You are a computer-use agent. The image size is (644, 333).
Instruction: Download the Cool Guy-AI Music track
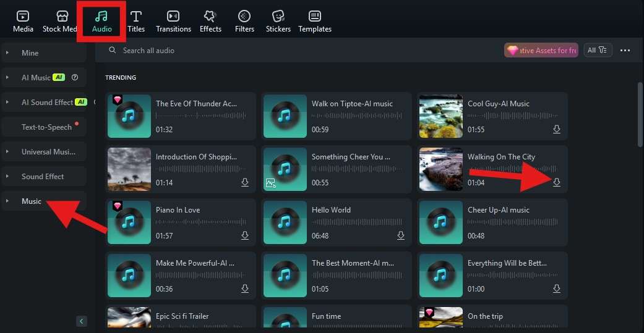pos(557,129)
